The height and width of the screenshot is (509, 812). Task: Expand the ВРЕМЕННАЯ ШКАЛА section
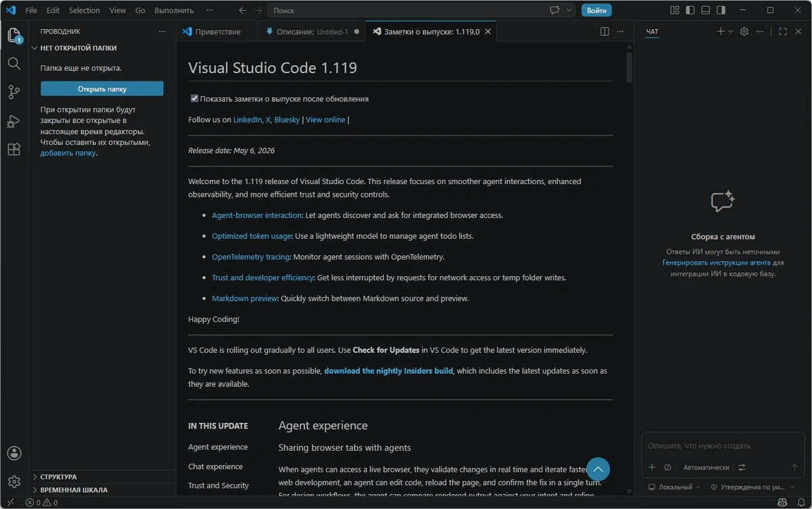103,489
